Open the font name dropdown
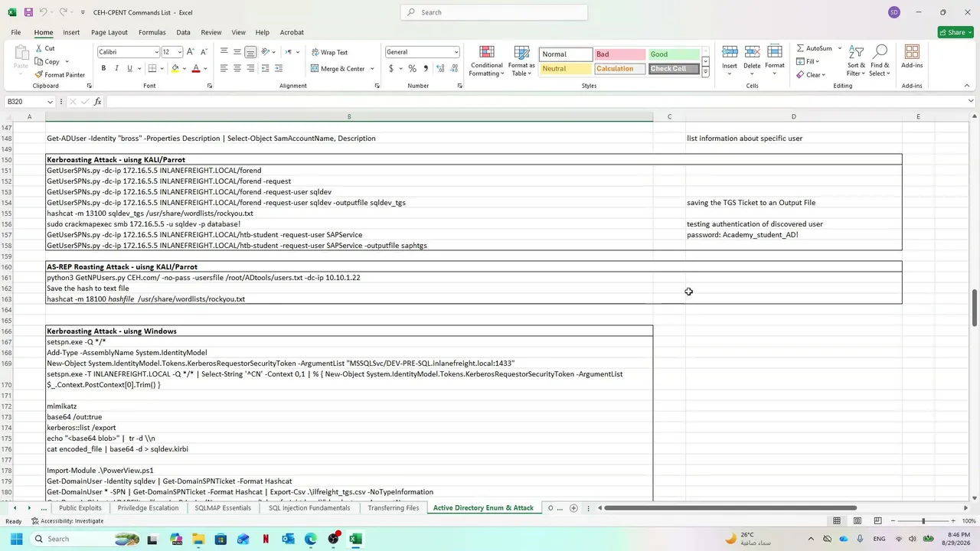The height and width of the screenshot is (551, 980). [x=155, y=52]
